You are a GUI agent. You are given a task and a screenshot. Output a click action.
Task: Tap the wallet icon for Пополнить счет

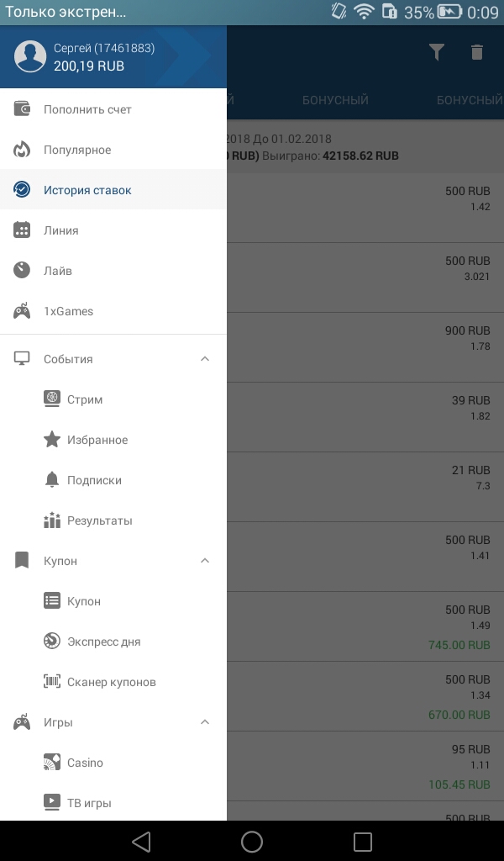pyautogui.click(x=22, y=109)
